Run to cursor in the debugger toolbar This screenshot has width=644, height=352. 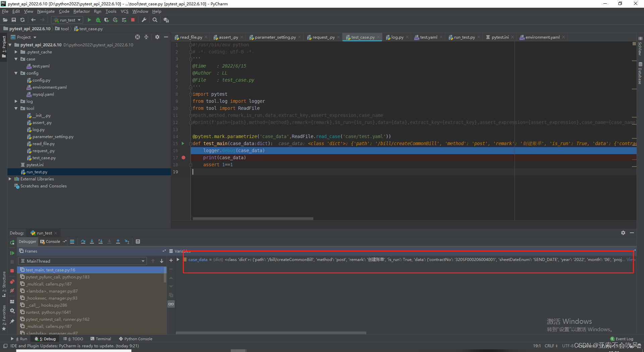tap(127, 241)
